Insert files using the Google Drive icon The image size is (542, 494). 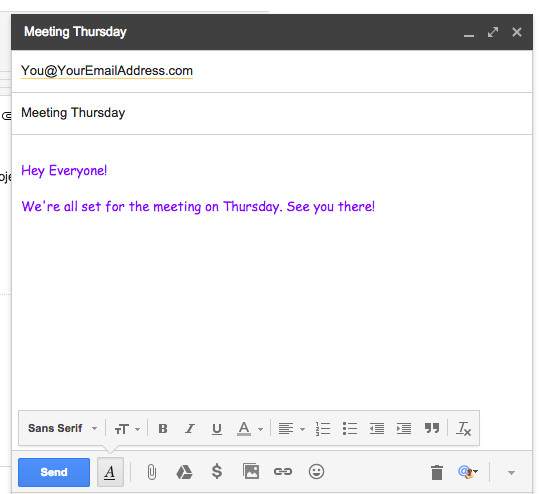[184, 472]
